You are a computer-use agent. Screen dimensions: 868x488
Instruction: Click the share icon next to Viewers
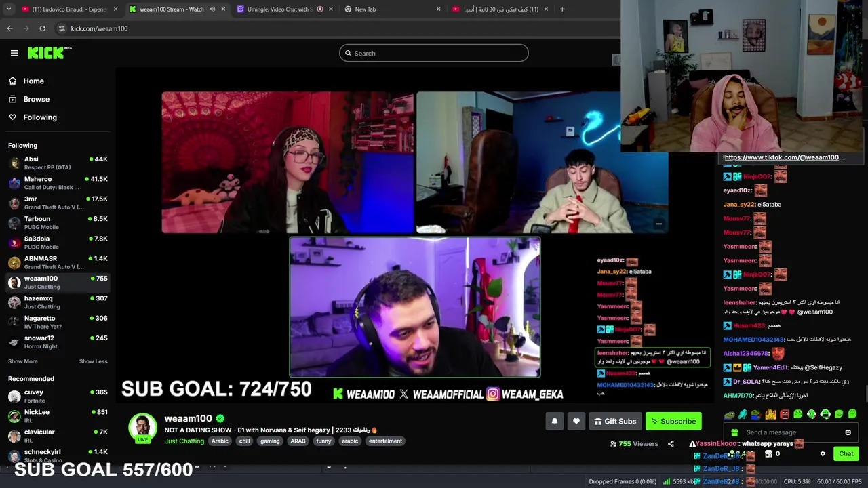pyautogui.click(x=671, y=444)
